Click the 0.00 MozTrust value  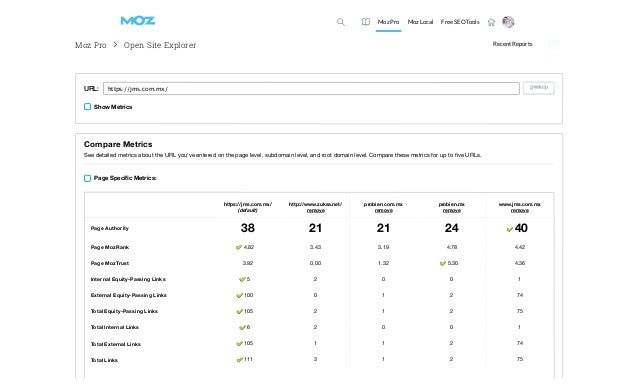pos(315,263)
